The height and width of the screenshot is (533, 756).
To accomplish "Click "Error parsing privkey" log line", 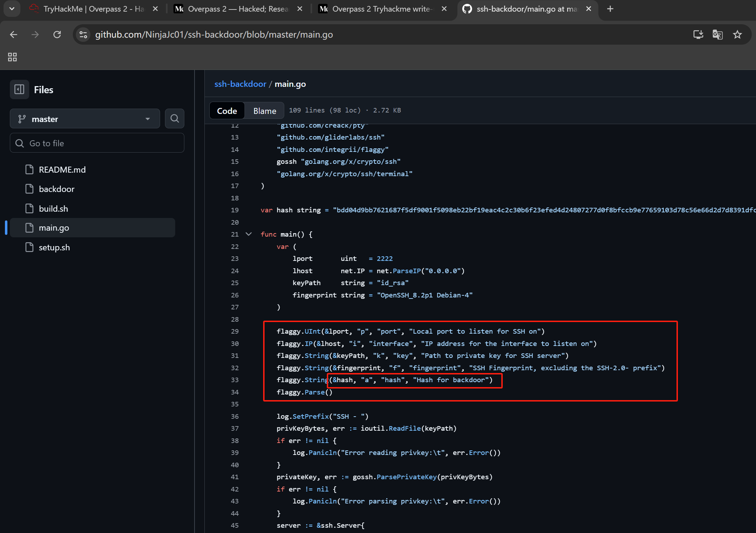I will (396, 501).
